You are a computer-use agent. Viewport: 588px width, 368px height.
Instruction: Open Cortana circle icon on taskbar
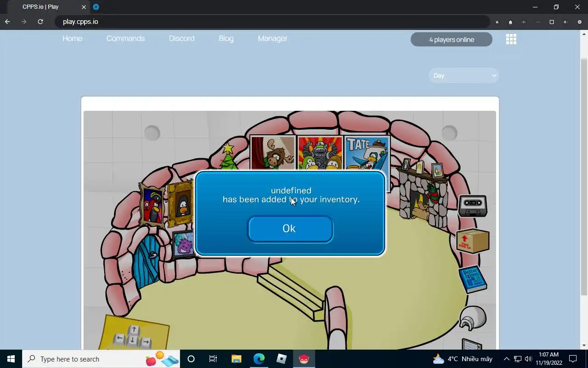[191, 359]
